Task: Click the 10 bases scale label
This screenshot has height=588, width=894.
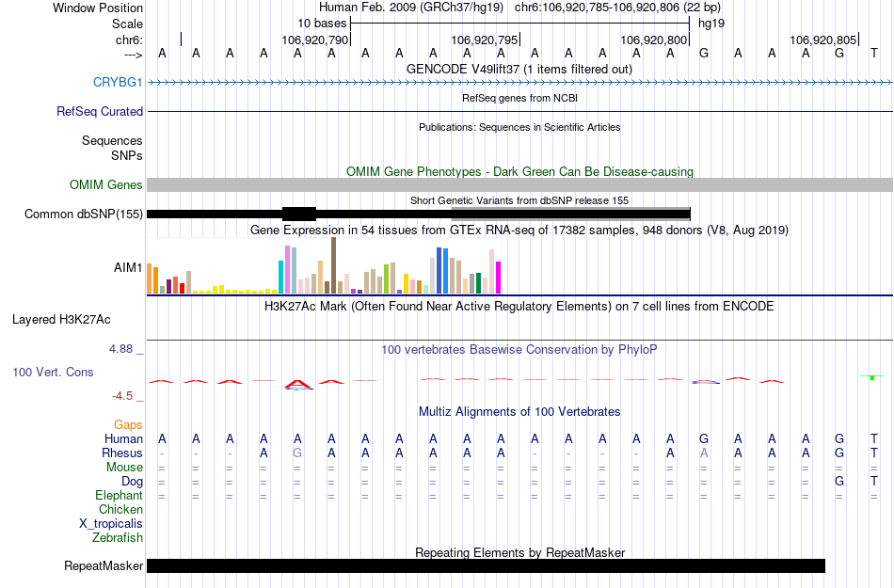Action: (x=322, y=24)
